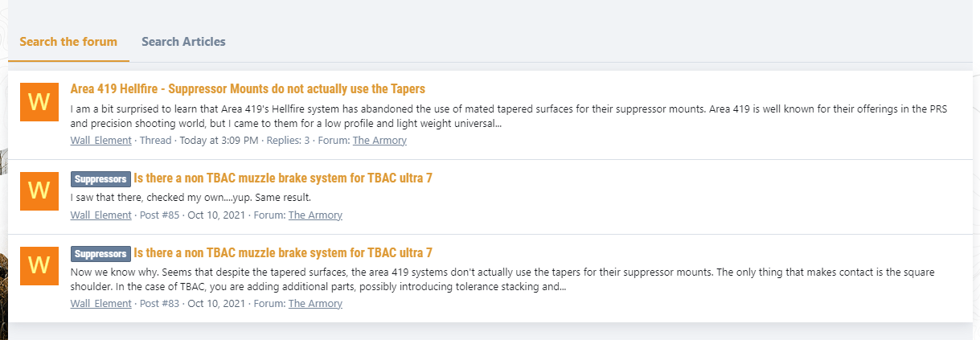Select the Search the forum tab

pyautogui.click(x=68, y=42)
